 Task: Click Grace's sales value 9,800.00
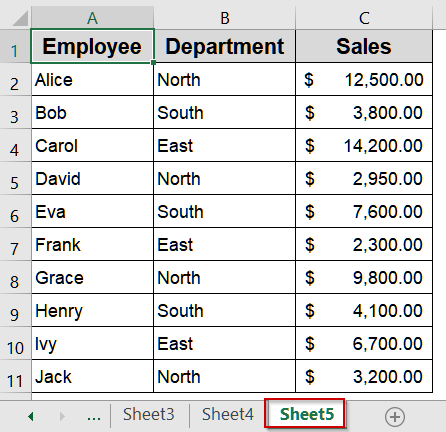[x=364, y=277]
